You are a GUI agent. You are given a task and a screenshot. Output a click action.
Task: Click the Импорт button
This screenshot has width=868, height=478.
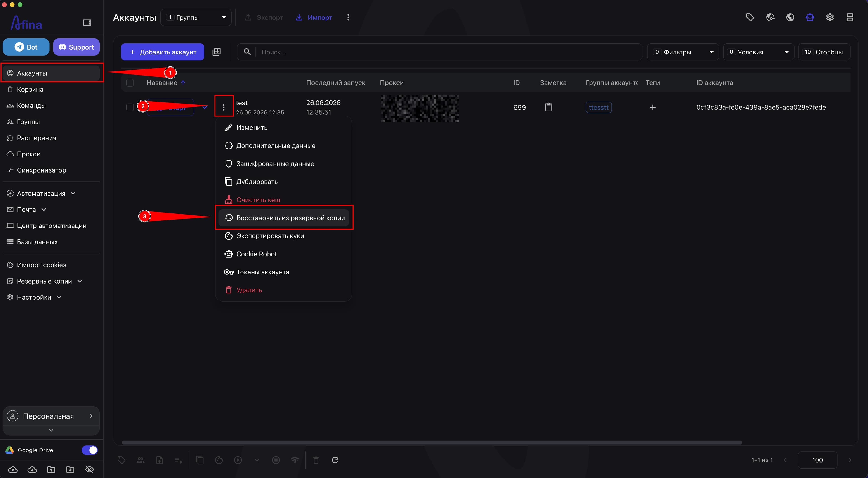(314, 17)
